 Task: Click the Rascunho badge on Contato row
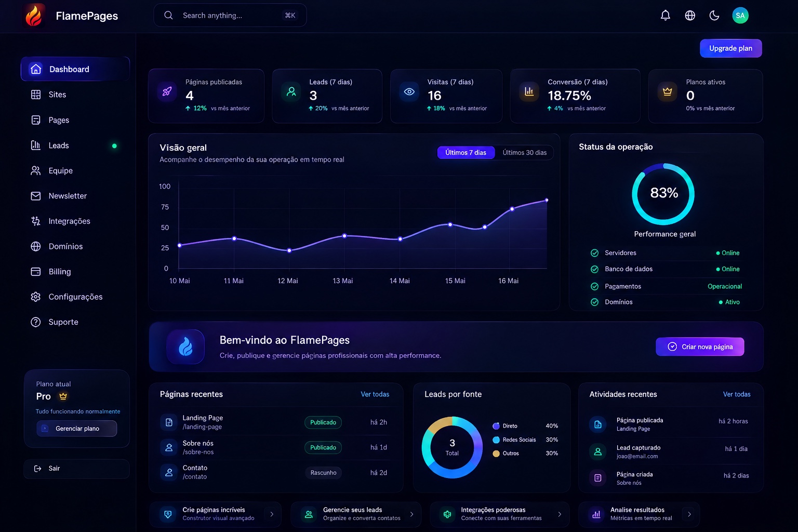click(323, 473)
